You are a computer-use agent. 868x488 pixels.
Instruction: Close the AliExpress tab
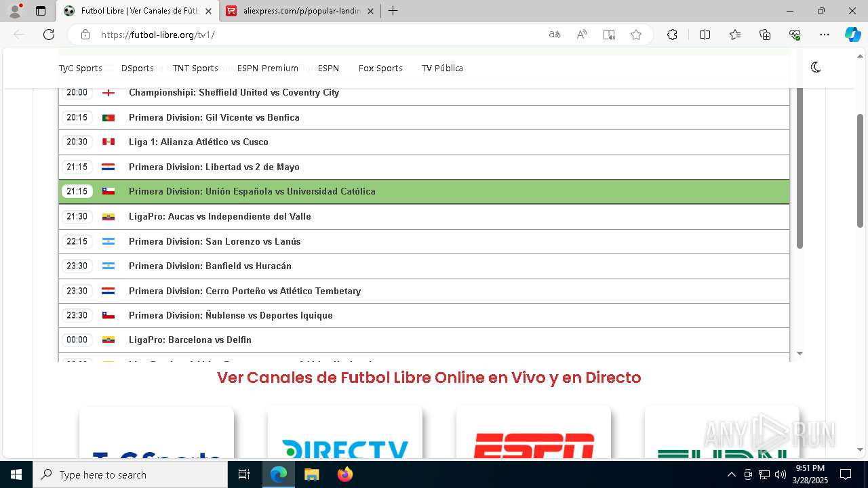[x=370, y=11]
